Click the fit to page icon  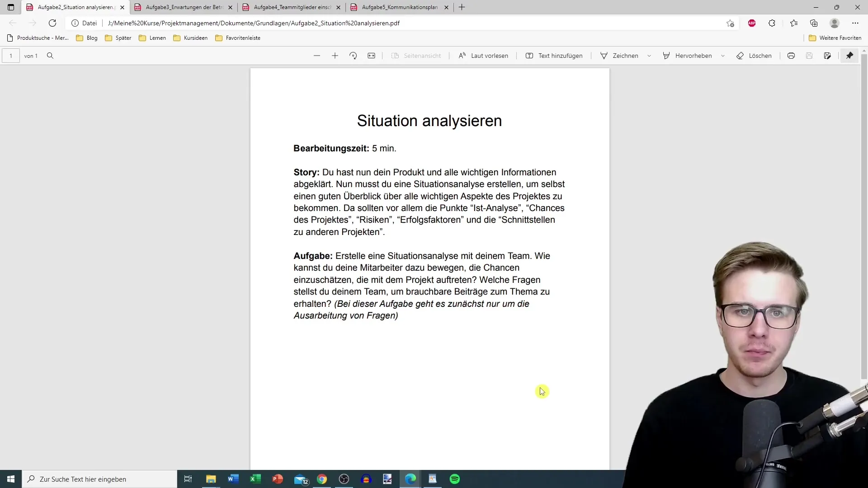(371, 56)
